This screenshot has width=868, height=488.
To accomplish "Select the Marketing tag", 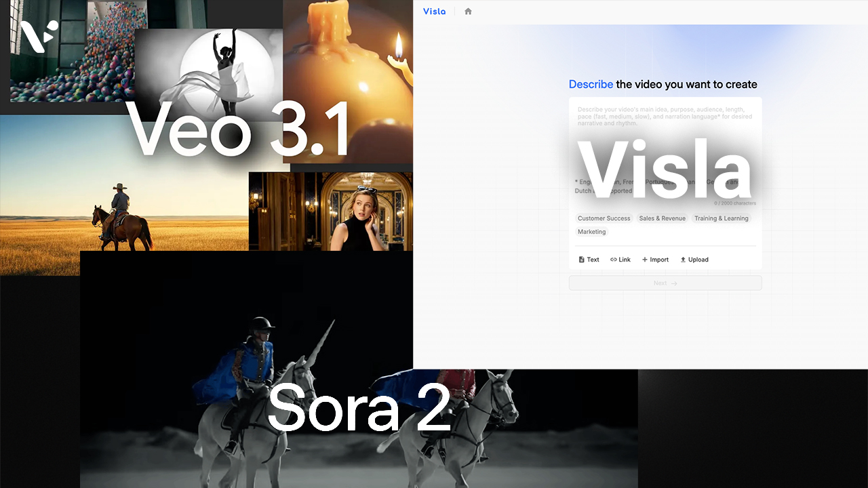I will 591,232.
